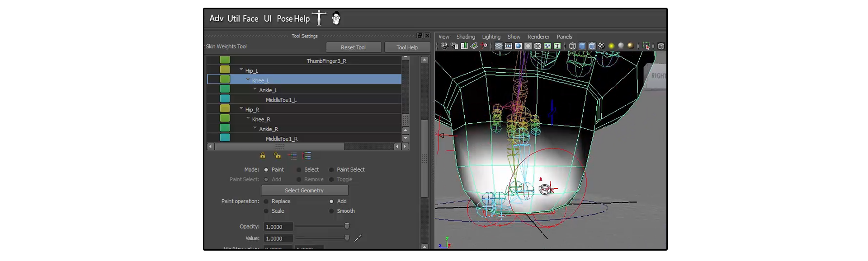Click the face head icon in top bar
This screenshot has height=261, width=868.
[x=336, y=18]
